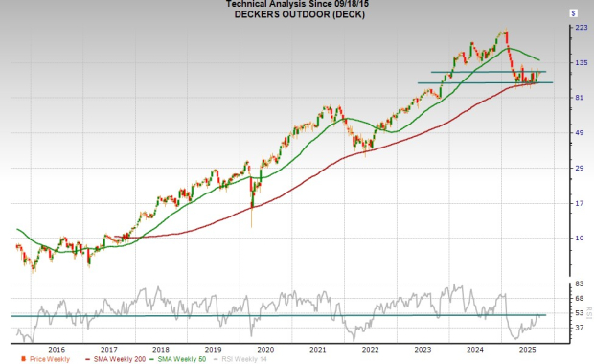Select the 'SMA Weekly 200' legend entry
This screenshot has height=364, width=594.
[116, 359]
